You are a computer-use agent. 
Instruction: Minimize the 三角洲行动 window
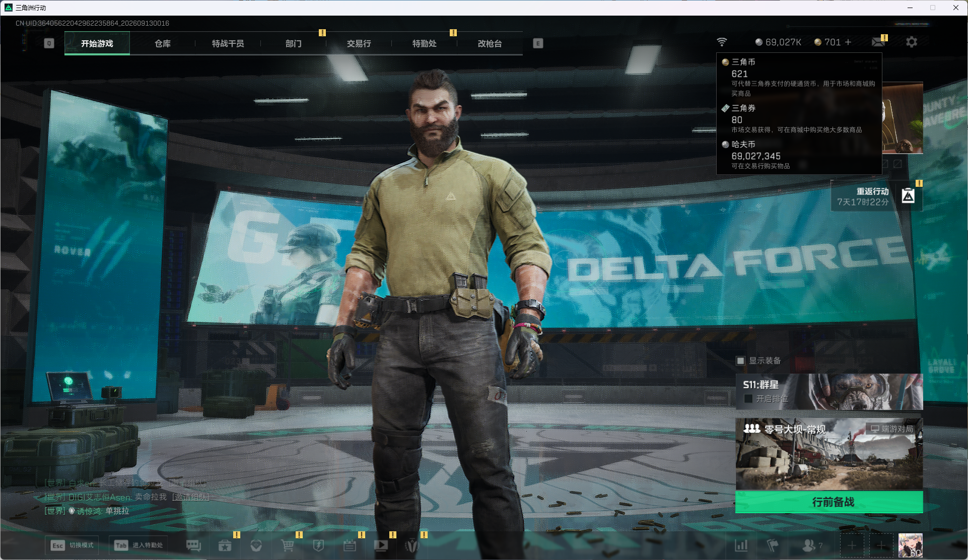(x=910, y=8)
